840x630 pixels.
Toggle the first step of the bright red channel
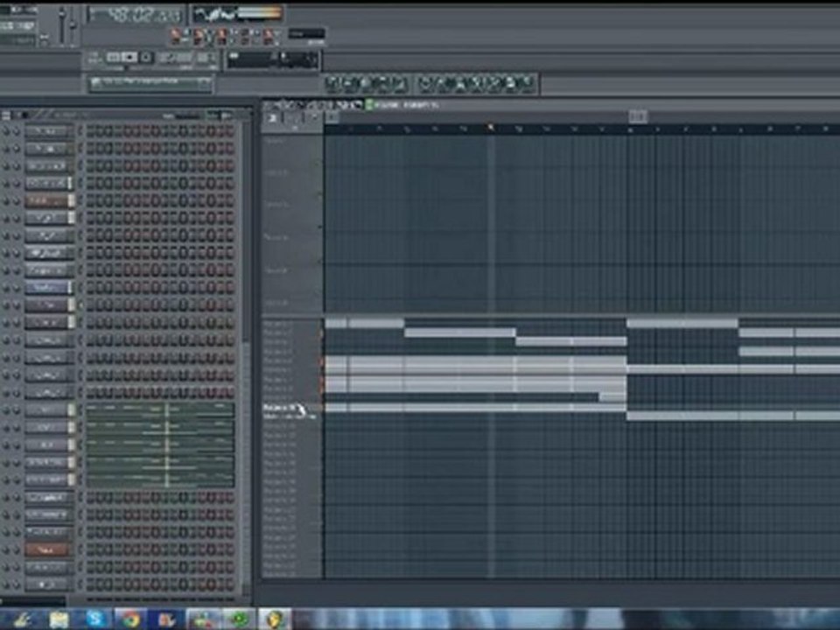pyautogui.click(x=90, y=549)
